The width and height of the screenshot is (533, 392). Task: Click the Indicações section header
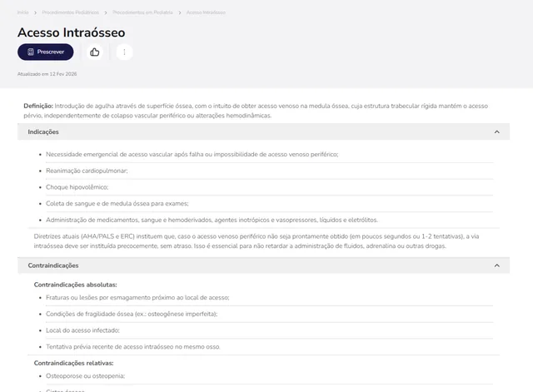[263, 131]
